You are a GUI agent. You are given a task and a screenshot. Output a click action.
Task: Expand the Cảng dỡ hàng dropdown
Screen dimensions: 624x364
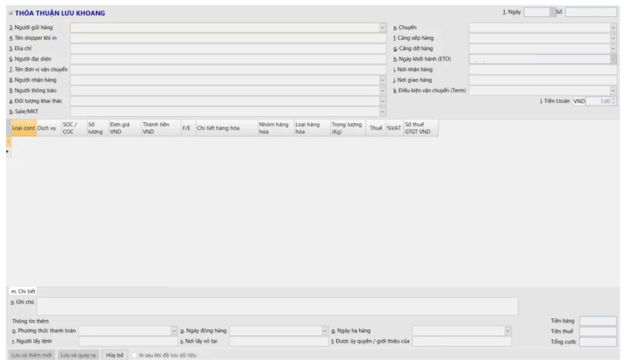(x=613, y=49)
